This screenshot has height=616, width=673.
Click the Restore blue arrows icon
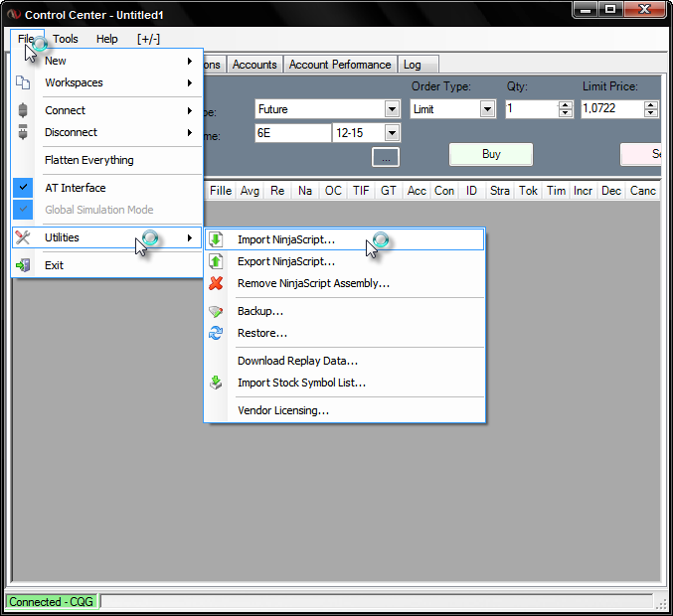pyautogui.click(x=216, y=333)
